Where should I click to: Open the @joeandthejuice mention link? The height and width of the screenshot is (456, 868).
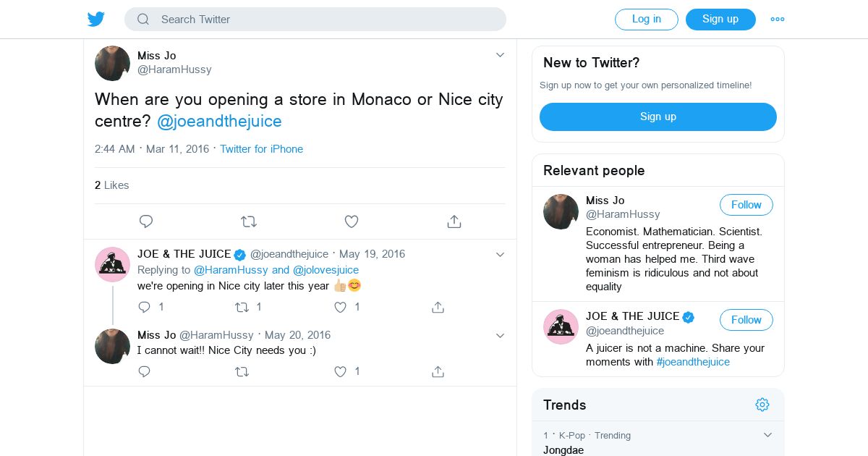coord(219,121)
